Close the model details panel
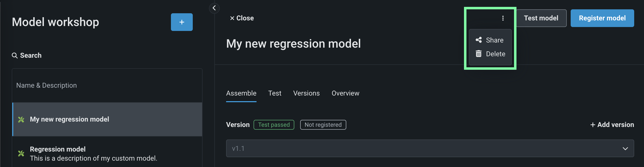644x167 pixels. tap(242, 18)
